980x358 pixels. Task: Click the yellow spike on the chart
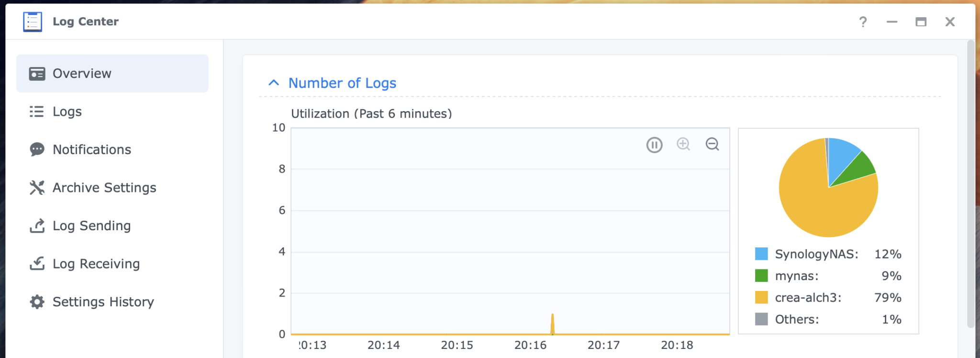pos(553,324)
